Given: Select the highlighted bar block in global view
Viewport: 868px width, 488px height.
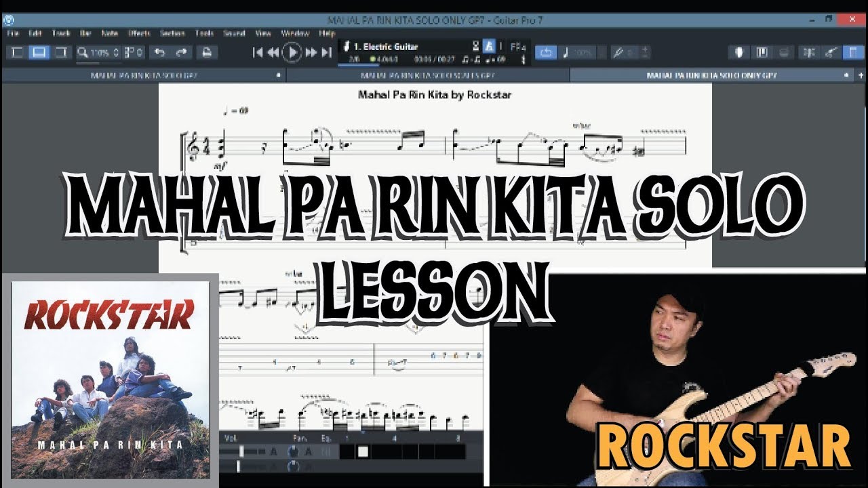Looking at the screenshot, I should pos(363,451).
